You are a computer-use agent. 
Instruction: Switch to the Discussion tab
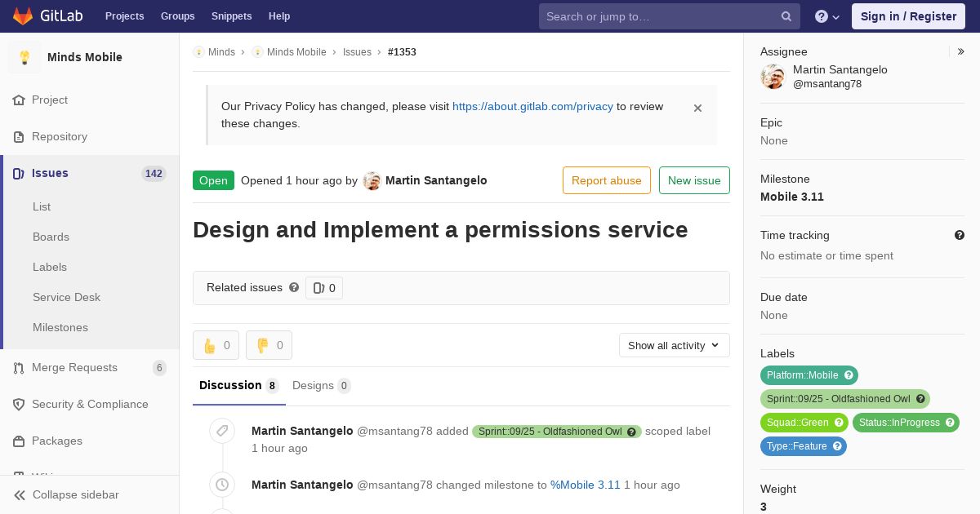tap(239, 385)
